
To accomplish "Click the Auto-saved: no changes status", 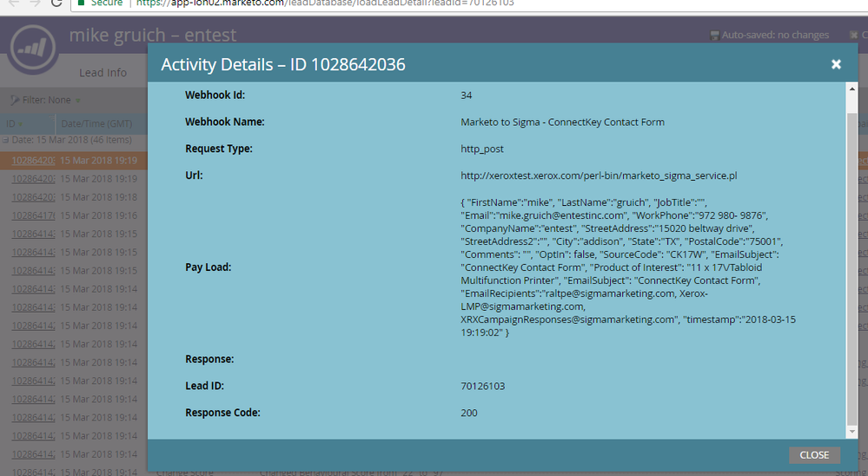I will tap(775, 35).
